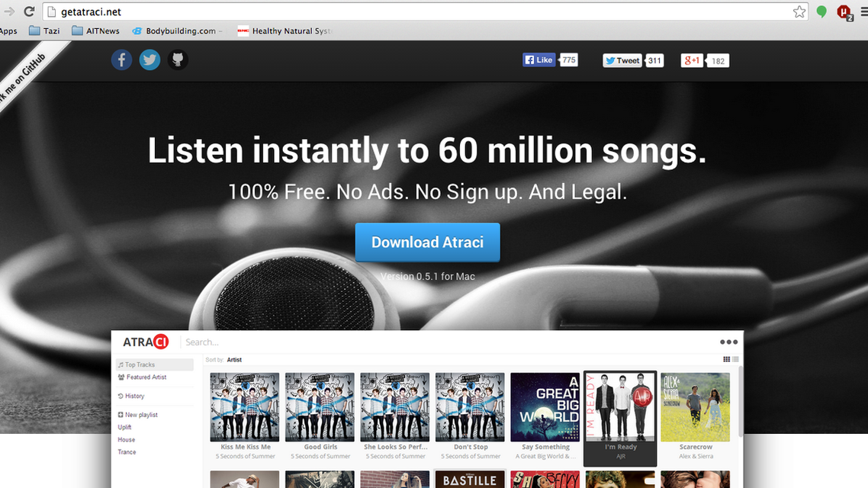This screenshot has height=488, width=868.
Task: Click the 'Say Something' track title
Action: point(545,447)
